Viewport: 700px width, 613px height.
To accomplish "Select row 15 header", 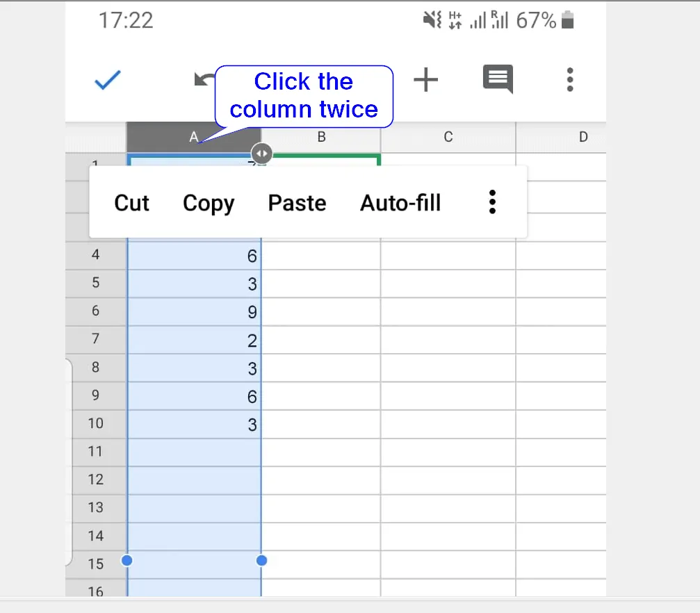I will pos(95,564).
